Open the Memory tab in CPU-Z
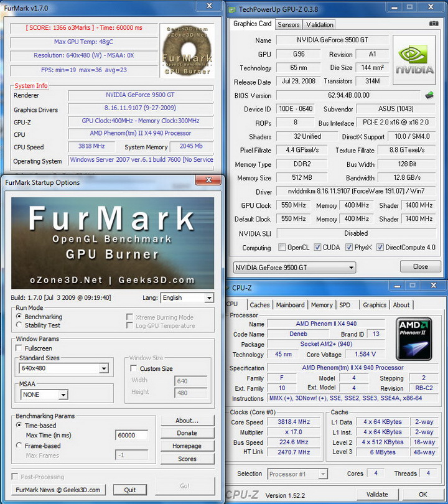The height and width of the screenshot is (504, 448). [x=322, y=305]
